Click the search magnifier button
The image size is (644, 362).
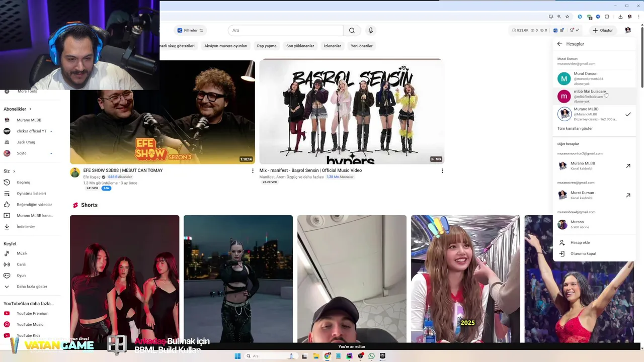[352, 30]
